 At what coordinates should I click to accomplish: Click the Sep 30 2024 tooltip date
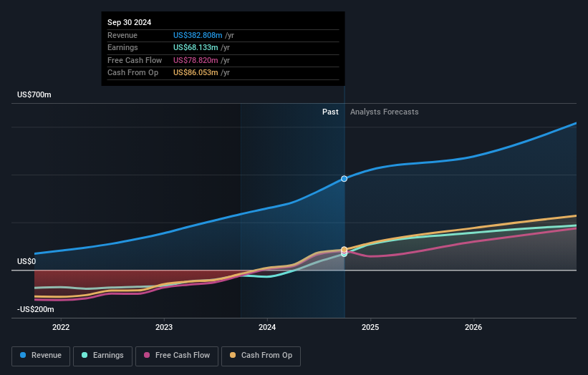click(x=130, y=22)
